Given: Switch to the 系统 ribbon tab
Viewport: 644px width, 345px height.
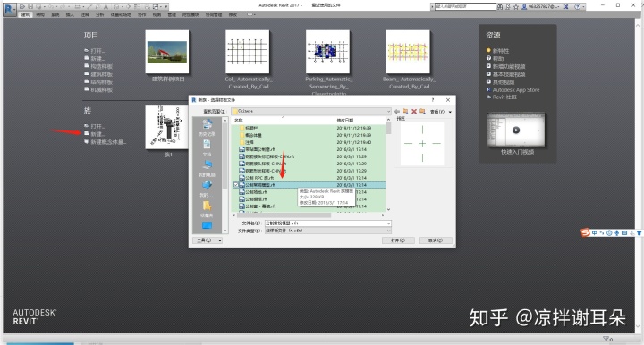Looking at the screenshot, I should point(55,15).
